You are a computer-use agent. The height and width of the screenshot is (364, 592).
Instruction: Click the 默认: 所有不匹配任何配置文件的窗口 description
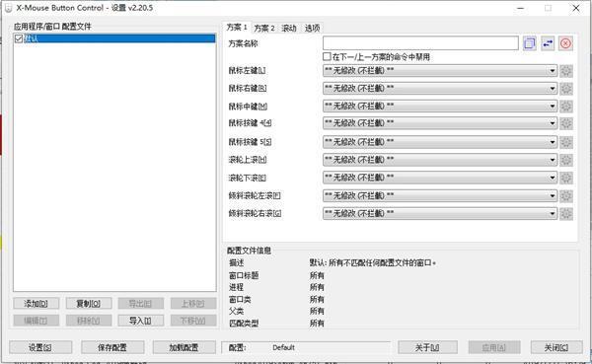pos(373,262)
